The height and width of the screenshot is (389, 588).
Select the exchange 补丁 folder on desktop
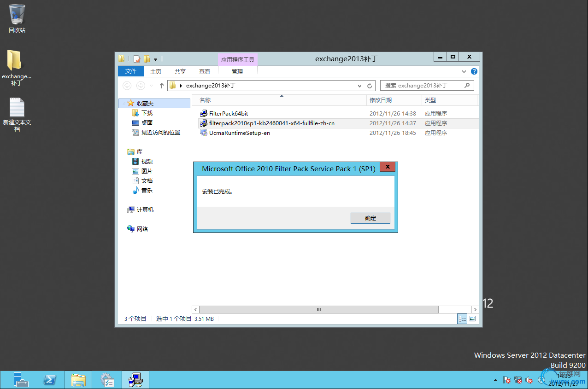pyautogui.click(x=17, y=68)
